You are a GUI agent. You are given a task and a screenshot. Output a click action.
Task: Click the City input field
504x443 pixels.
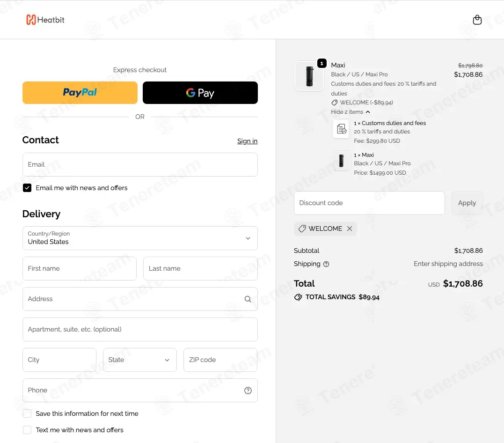point(59,360)
